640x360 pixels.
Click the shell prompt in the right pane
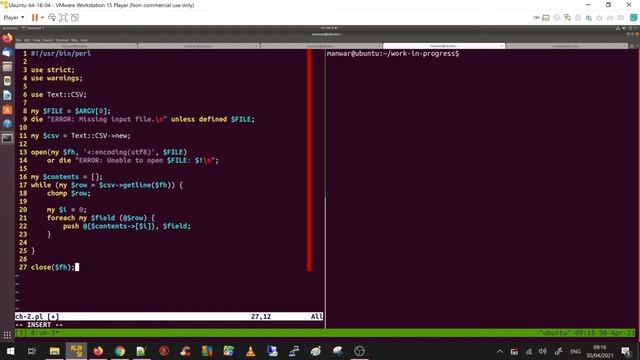393,53
